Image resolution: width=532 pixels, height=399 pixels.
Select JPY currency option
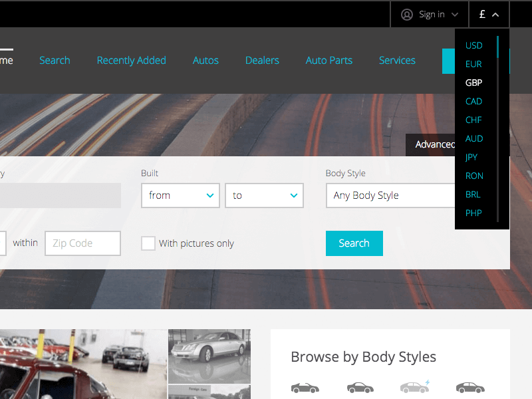pos(471,158)
